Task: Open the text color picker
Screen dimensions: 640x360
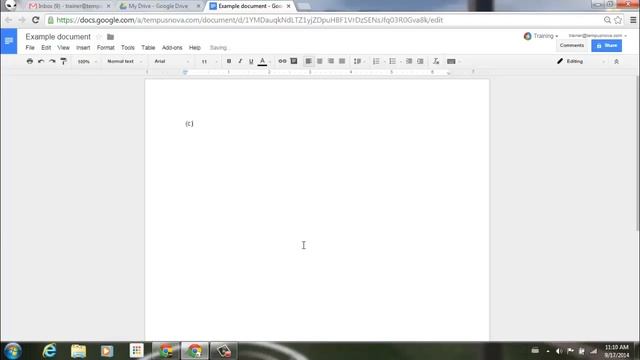Action: (263, 61)
